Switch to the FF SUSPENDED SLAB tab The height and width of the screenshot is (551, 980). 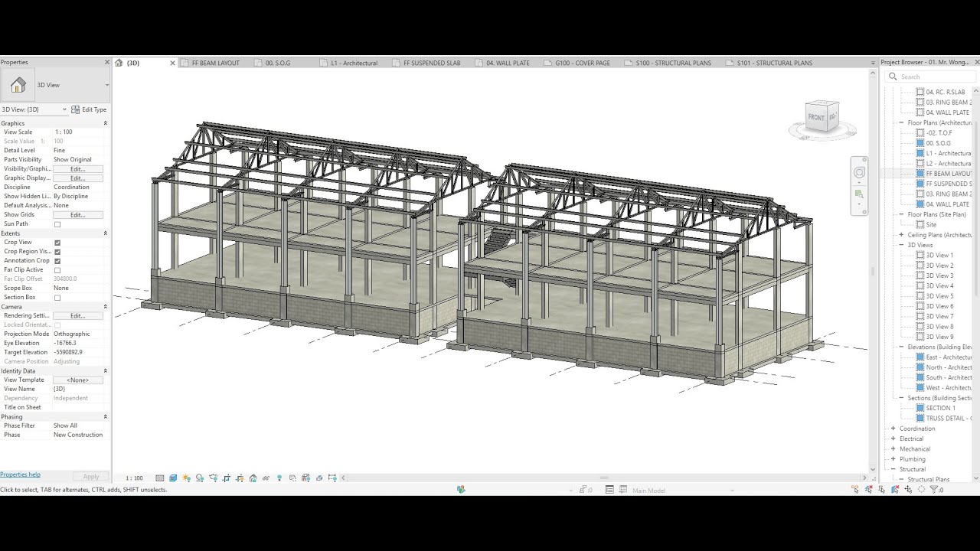[432, 63]
